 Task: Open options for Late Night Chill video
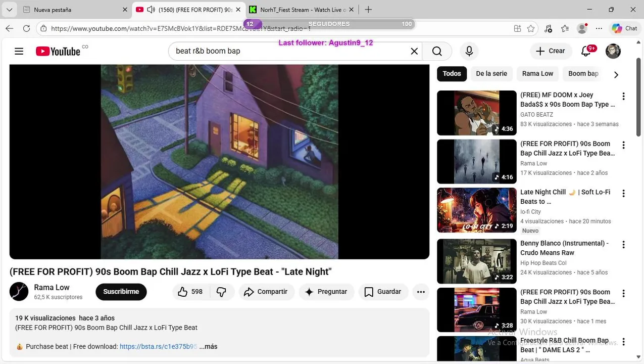click(623, 193)
